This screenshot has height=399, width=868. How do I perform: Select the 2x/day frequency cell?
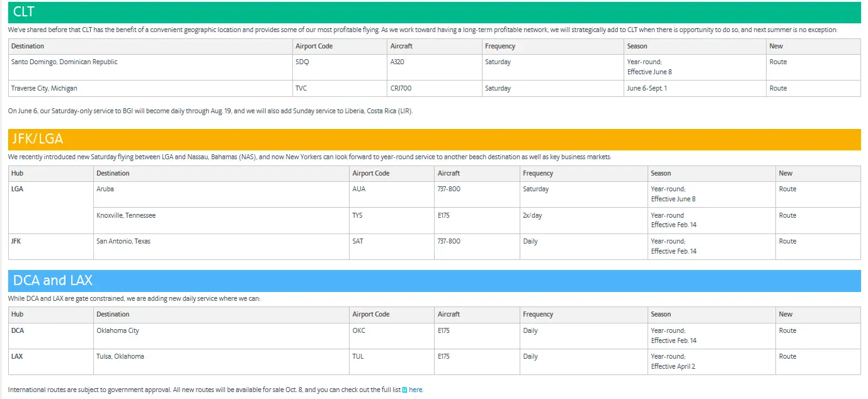(x=532, y=216)
